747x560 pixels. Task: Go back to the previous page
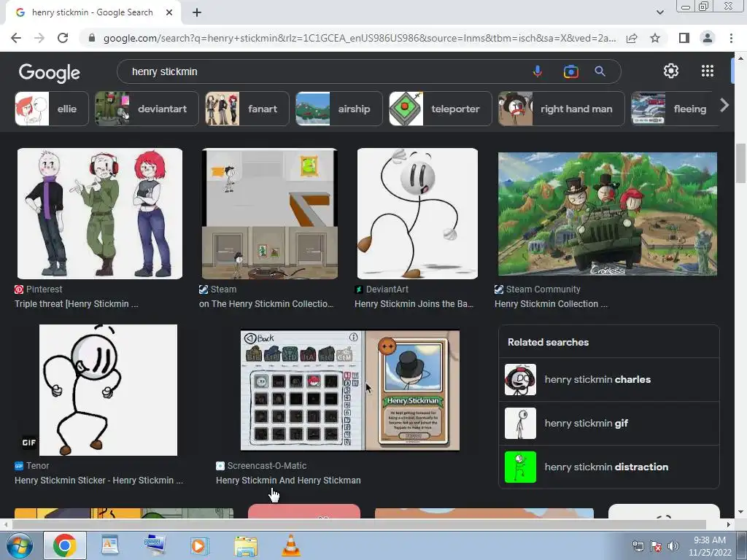point(16,38)
